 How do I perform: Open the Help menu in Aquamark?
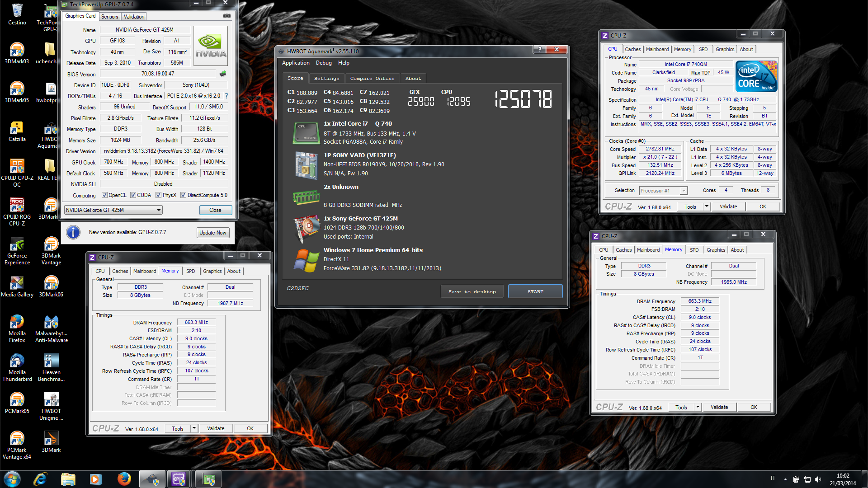tap(344, 63)
